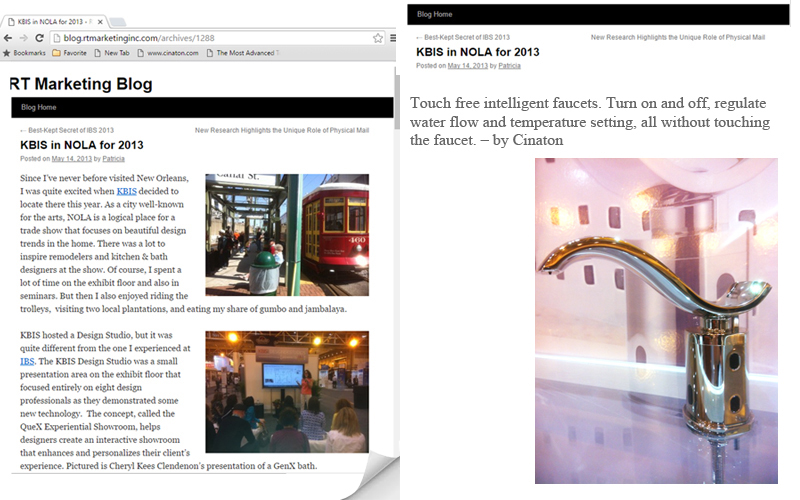The image size is (800, 500).
Task: Open the New Tab bookmark
Action: tap(110, 53)
